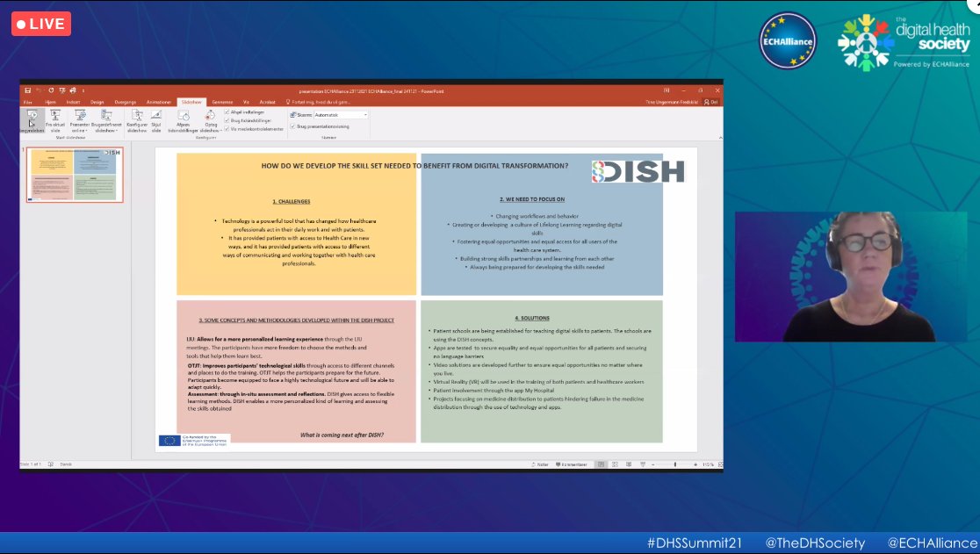Image resolution: width=980 pixels, height=554 pixels.
Task: Click the EU Erasmus+ logo on slide
Action: pyautogui.click(x=194, y=441)
